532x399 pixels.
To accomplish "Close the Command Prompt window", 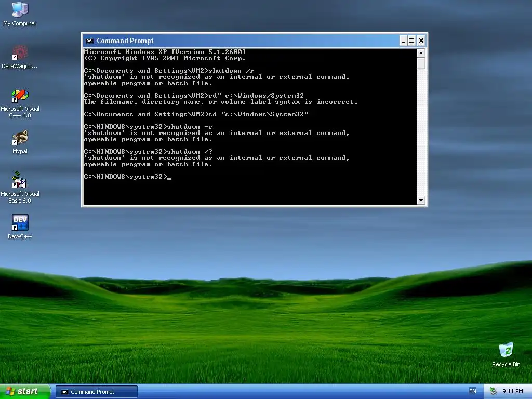I will (x=421, y=41).
